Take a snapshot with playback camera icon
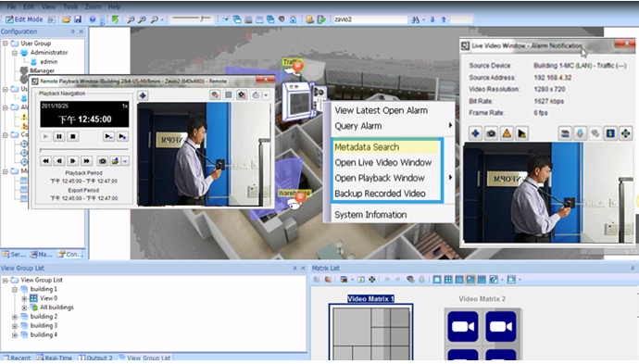This screenshot has width=639, height=364. tap(102, 161)
